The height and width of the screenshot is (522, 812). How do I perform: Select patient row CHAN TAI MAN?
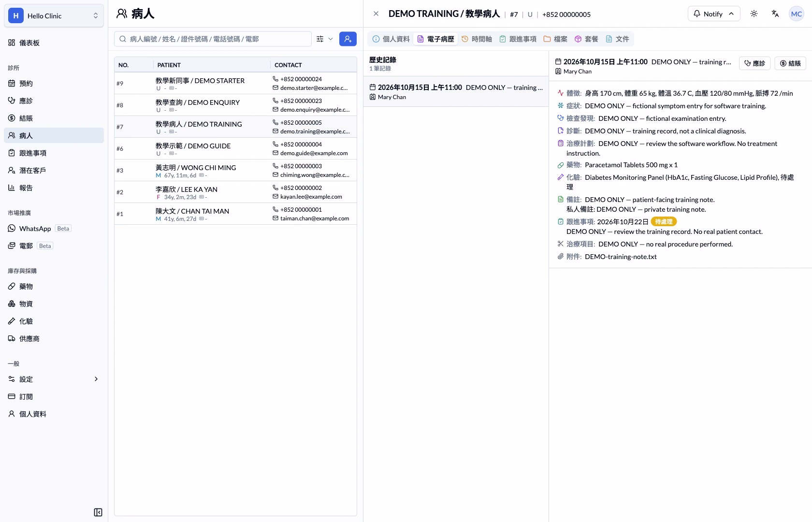(x=235, y=214)
